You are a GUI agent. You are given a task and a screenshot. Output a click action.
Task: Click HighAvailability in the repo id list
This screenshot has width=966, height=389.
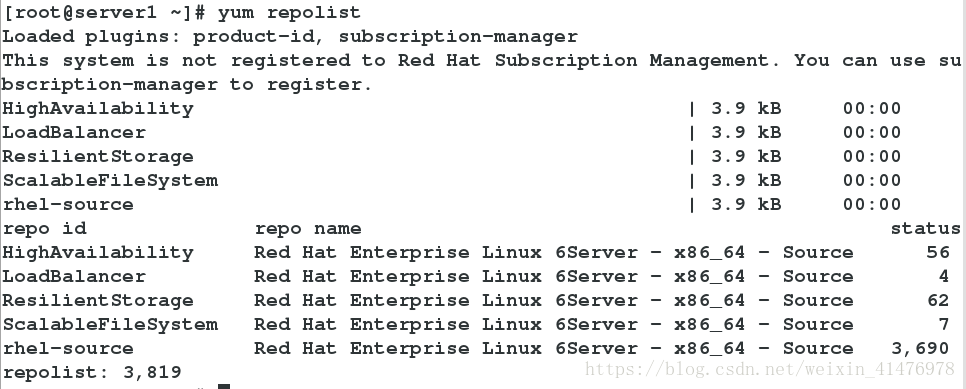point(98,253)
